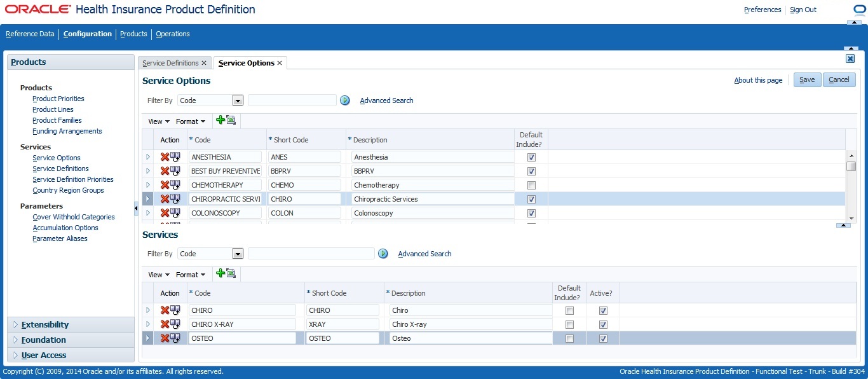Export Service Options table to Excel
Image resolution: width=868 pixels, height=379 pixels.
231,120
